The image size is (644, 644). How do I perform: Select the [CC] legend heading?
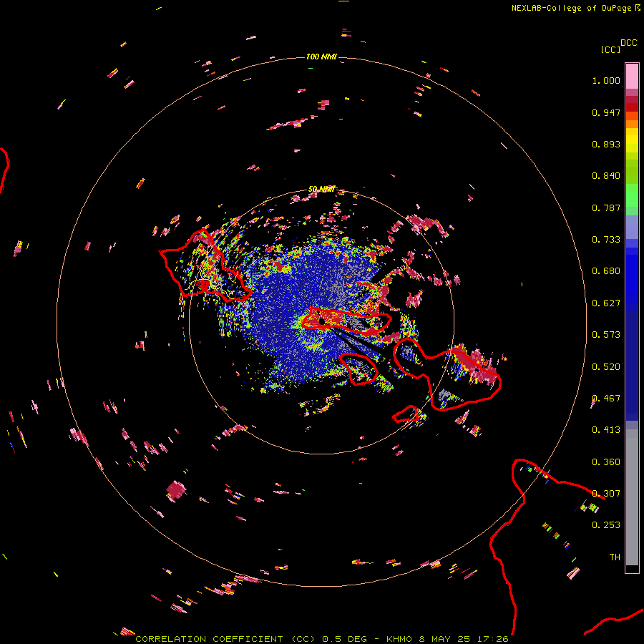point(610,49)
